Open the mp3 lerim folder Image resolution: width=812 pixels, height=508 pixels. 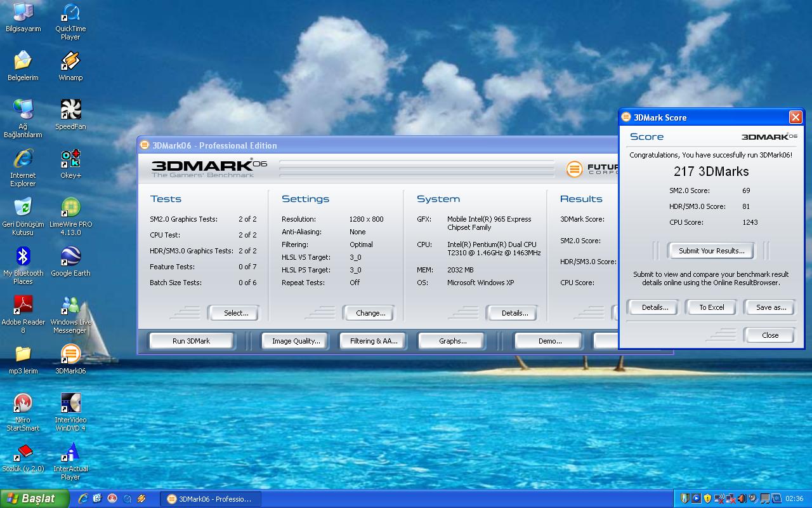coord(23,359)
